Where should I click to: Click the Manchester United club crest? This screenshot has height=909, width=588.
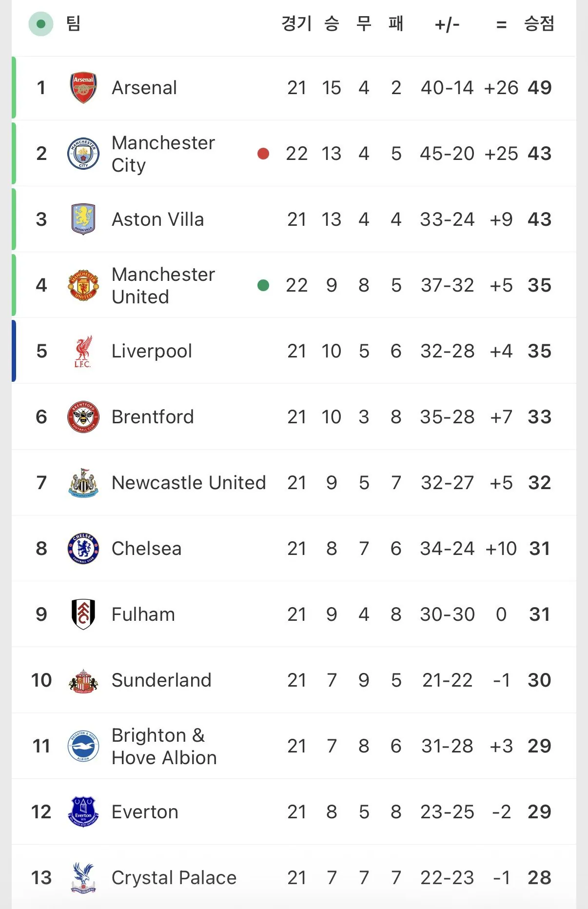(x=83, y=285)
